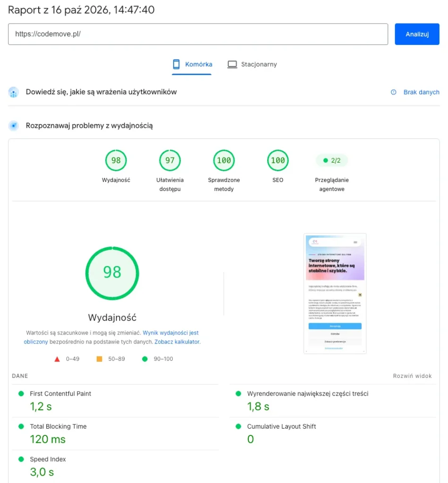The height and width of the screenshot is (483, 448).
Task: Click the red triangle 0–49 legend icon
Action: click(57, 359)
